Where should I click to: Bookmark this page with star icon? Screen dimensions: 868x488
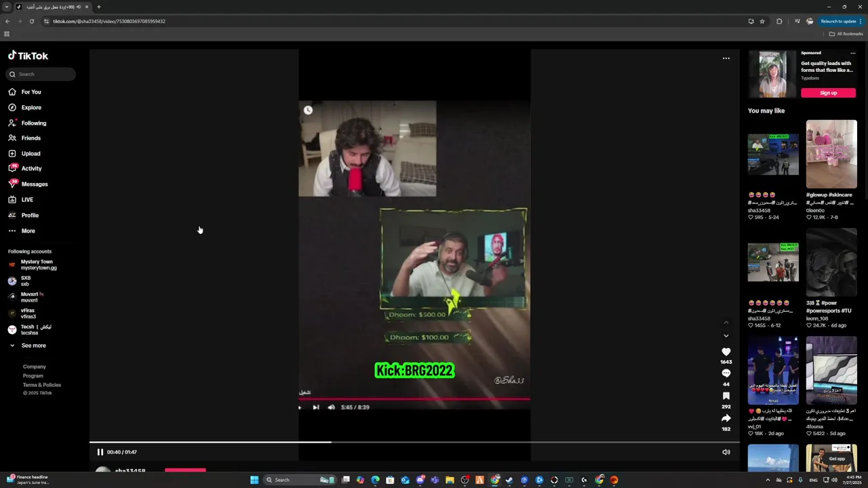[762, 21]
